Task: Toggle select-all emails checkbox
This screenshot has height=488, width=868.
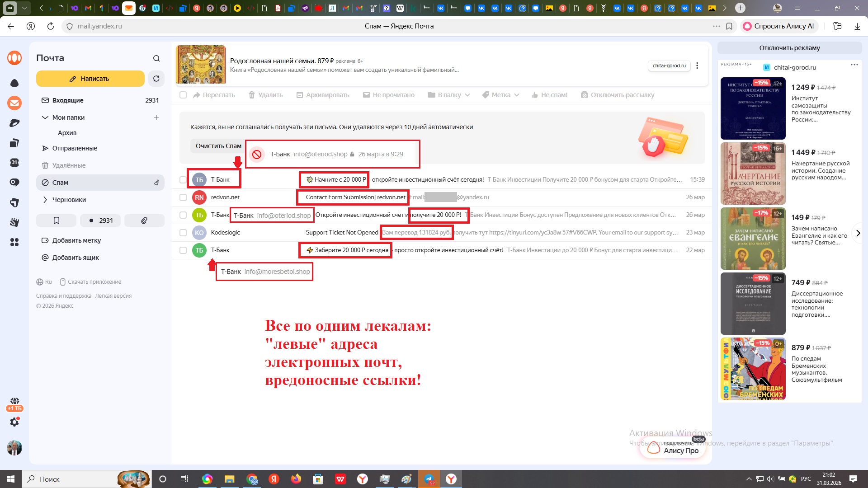Action: tap(183, 95)
